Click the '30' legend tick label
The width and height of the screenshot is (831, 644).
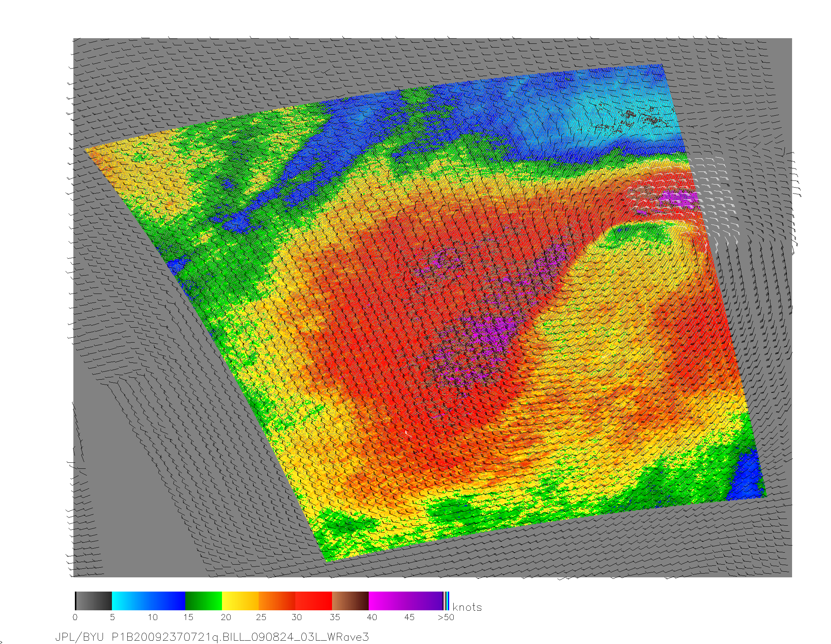pyautogui.click(x=297, y=617)
